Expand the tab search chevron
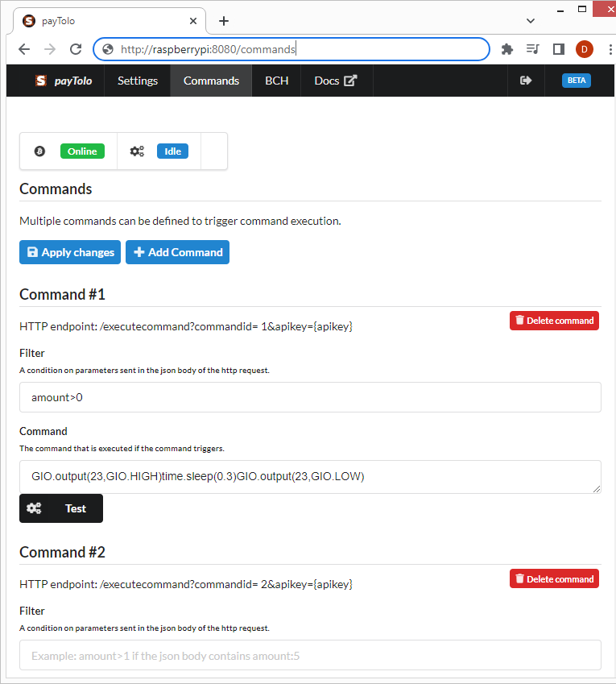This screenshot has width=616, height=684. 531,21
